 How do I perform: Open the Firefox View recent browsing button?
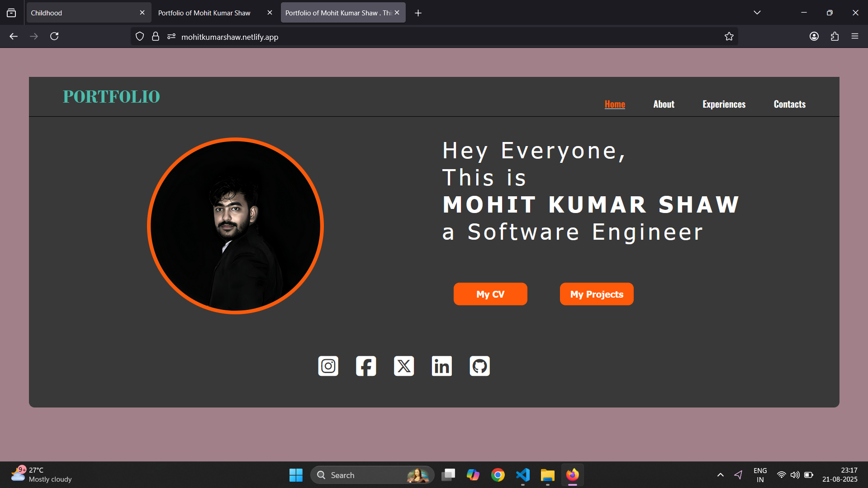[x=11, y=13]
